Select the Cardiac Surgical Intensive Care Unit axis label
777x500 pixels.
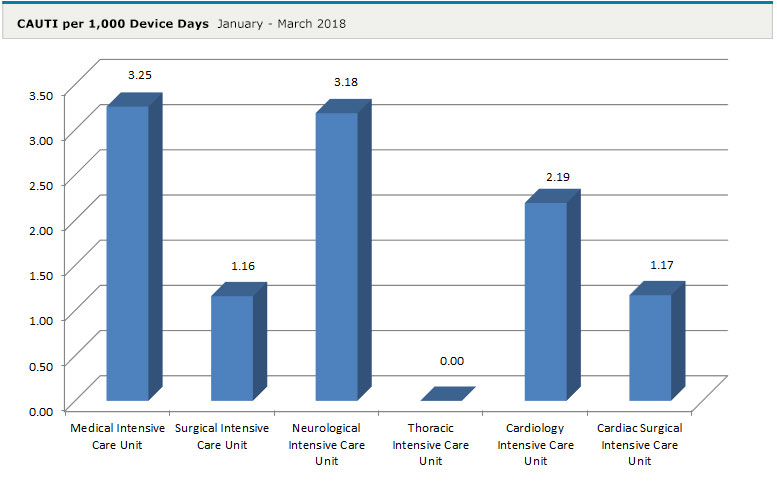(640, 444)
